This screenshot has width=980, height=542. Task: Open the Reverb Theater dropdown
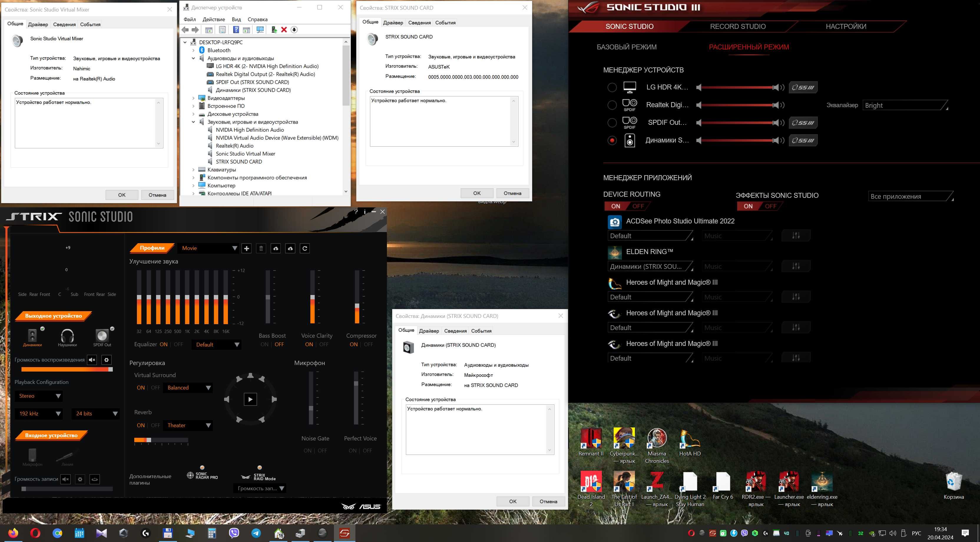[x=188, y=426]
